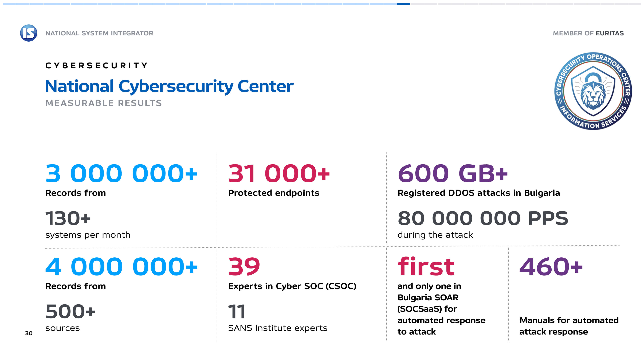Click the purple "460+" manuals figure
This screenshot has width=644, height=362.
coord(551,267)
